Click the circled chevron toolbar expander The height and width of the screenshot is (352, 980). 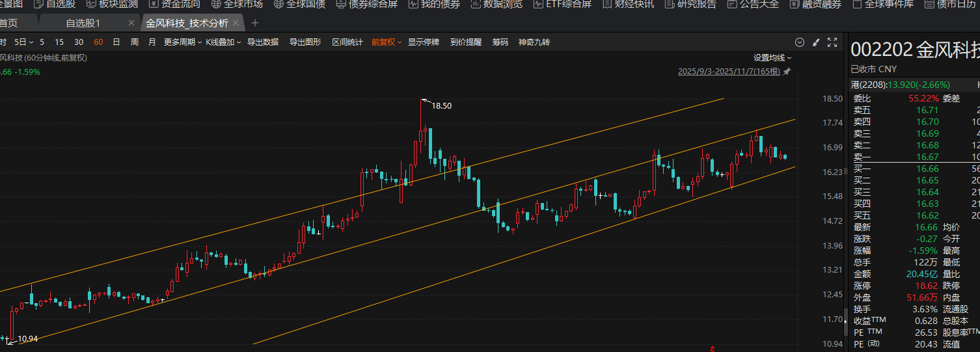[800, 42]
